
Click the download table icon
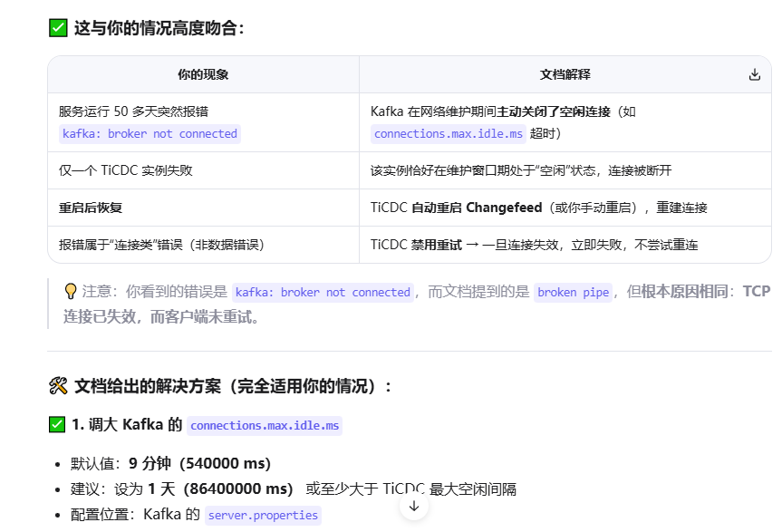click(x=754, y=74)
